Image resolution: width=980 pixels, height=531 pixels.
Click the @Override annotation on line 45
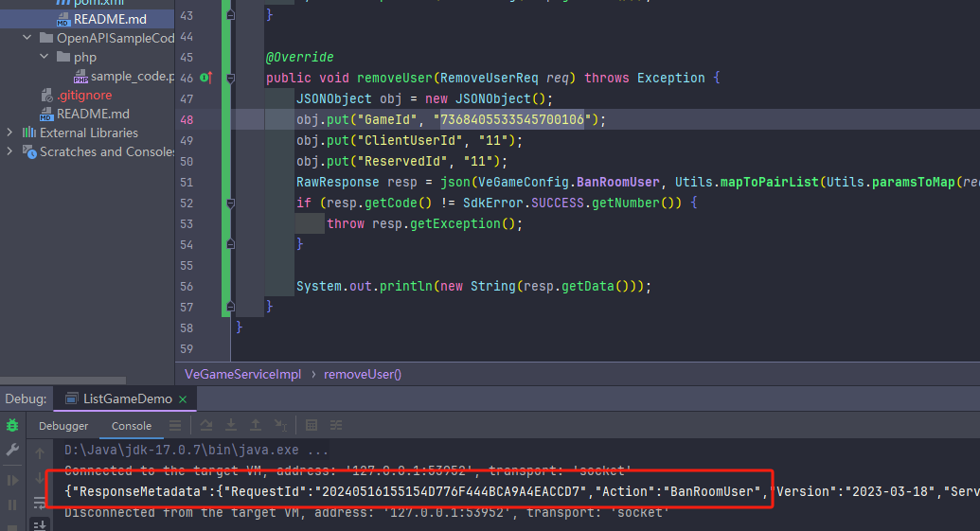300,57
